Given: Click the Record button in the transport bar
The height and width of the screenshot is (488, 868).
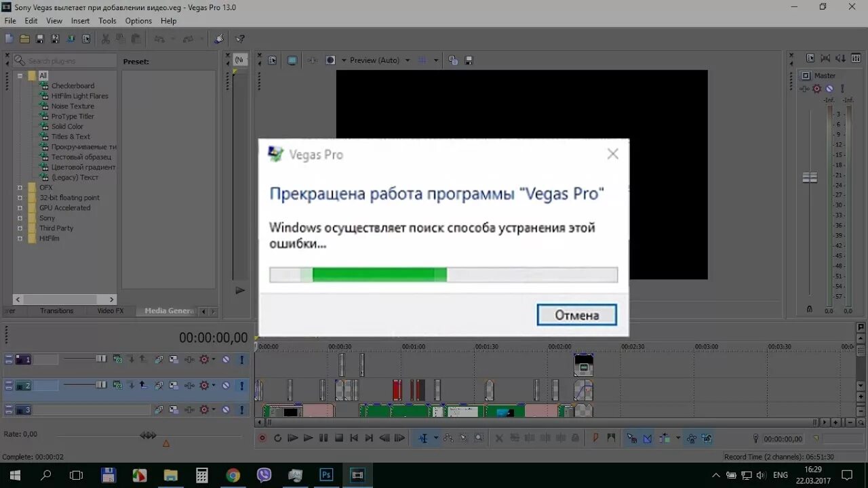Looking at the screenshot, I should 262,439.
